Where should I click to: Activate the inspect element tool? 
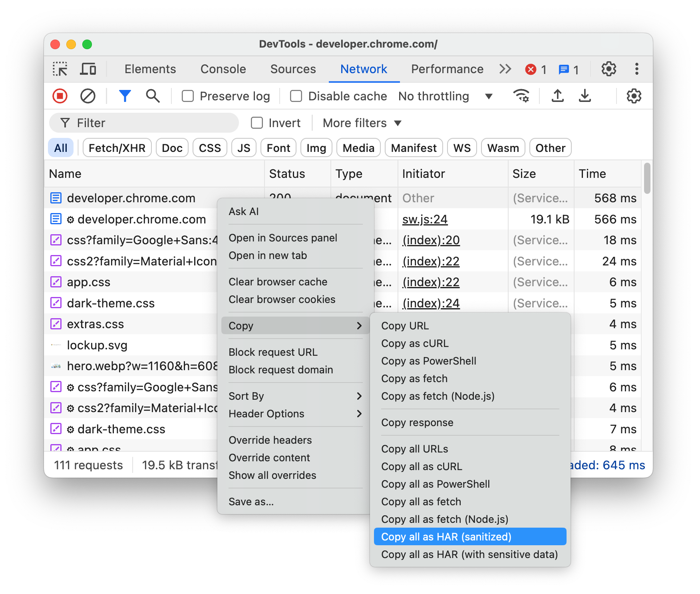60,69
